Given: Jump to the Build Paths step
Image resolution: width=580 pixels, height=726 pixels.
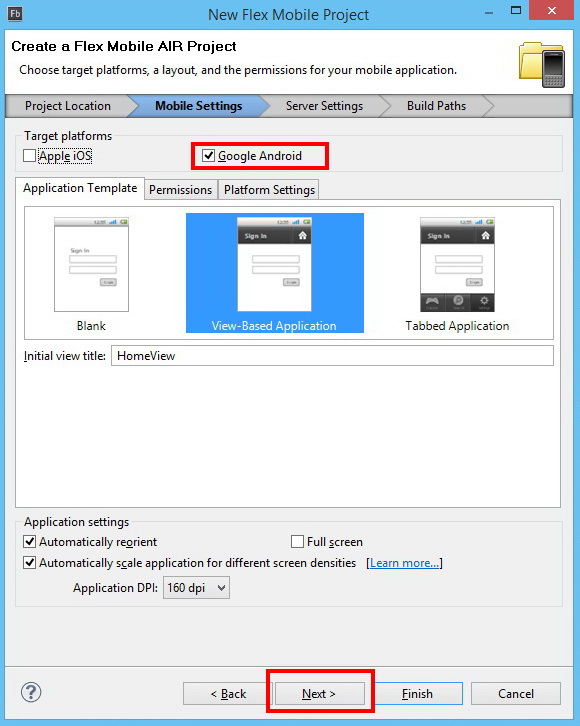Looking at the screenshot, I should [x=436, y=106].
